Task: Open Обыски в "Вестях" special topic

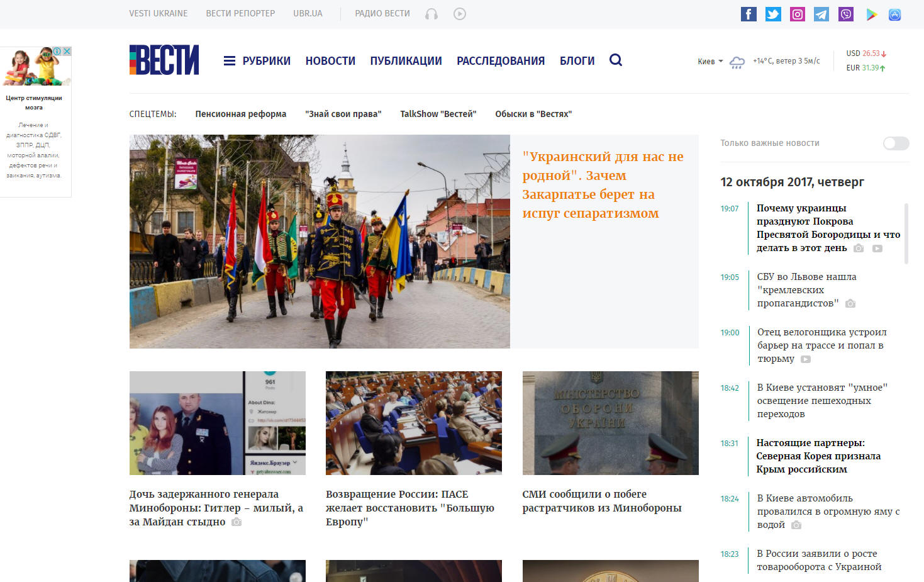Action: point(533,114)
